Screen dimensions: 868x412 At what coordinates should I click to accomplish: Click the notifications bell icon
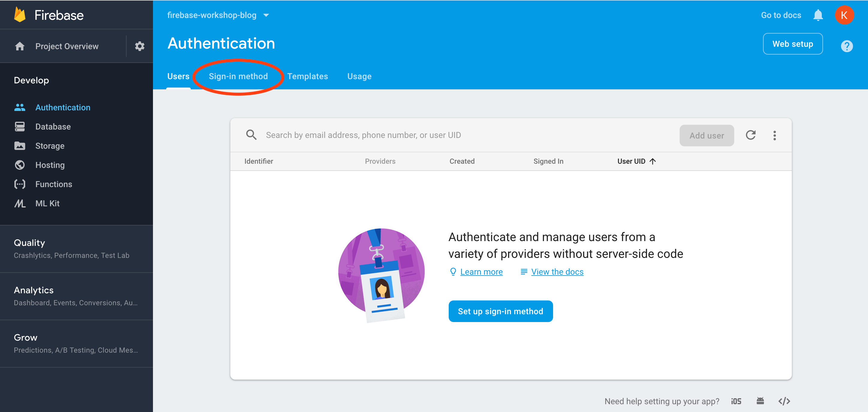tap(818, 15)
